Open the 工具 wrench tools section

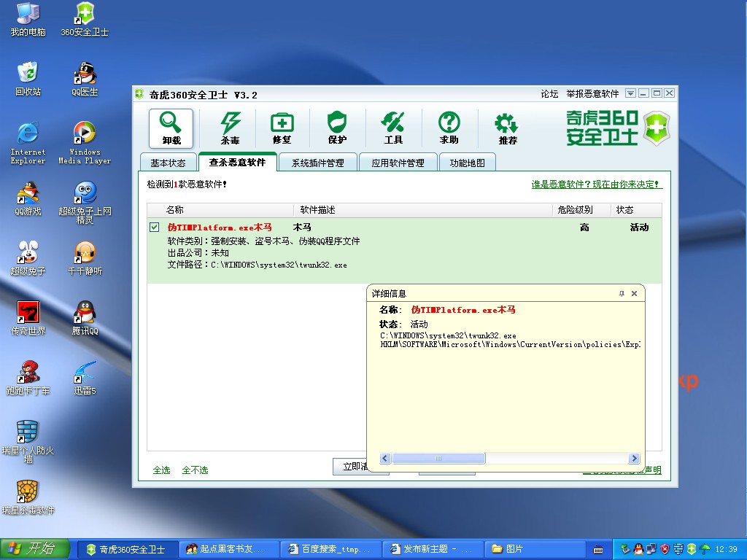[x=393, y=128]
